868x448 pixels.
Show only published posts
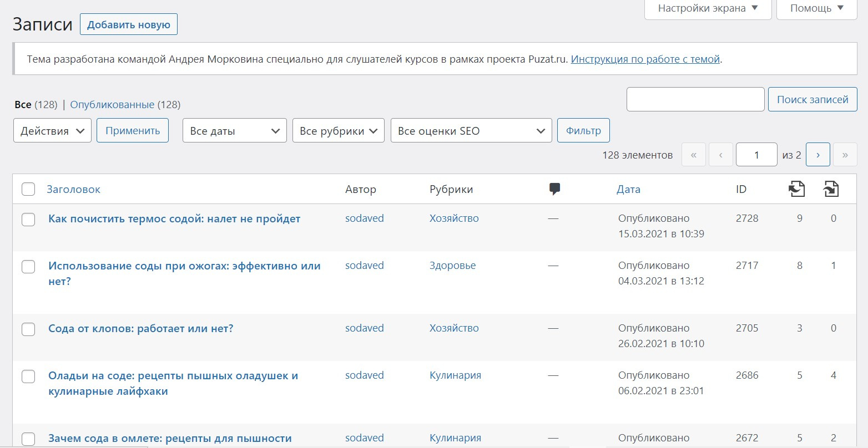112,105
